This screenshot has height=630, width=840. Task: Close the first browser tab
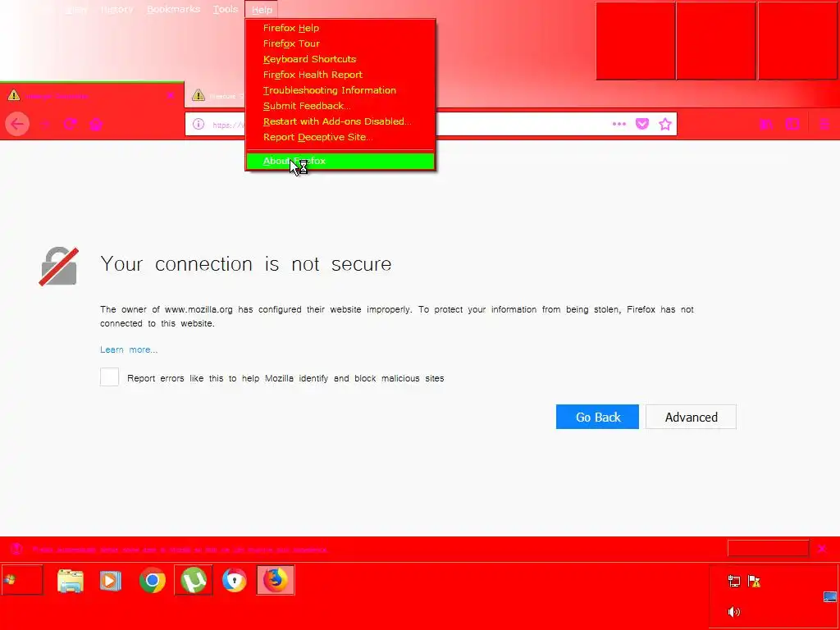click(171, 95)
